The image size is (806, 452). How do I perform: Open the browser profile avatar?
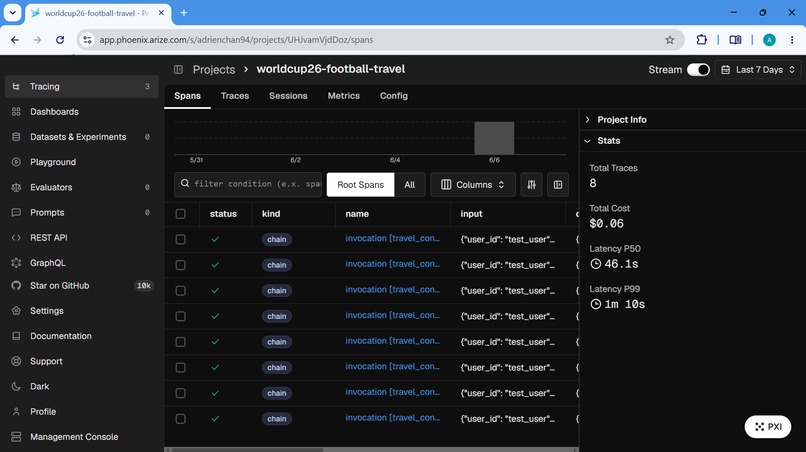point(770,40)
